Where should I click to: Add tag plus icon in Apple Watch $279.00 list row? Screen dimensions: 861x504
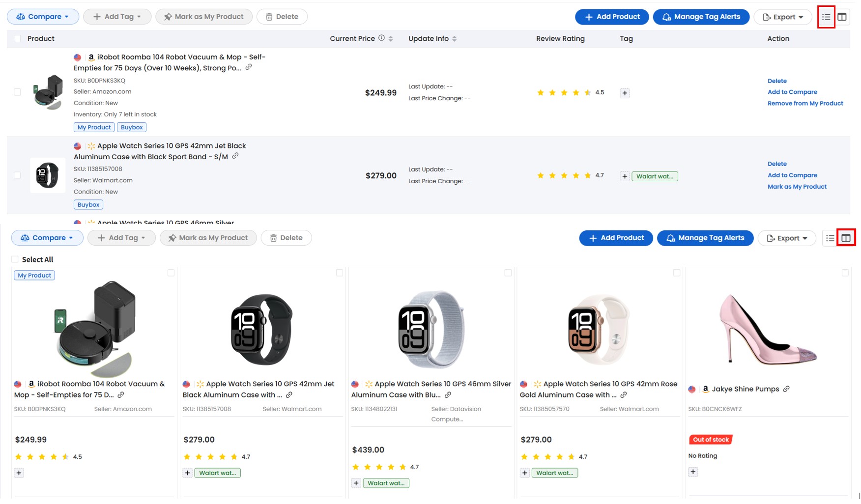625,176
